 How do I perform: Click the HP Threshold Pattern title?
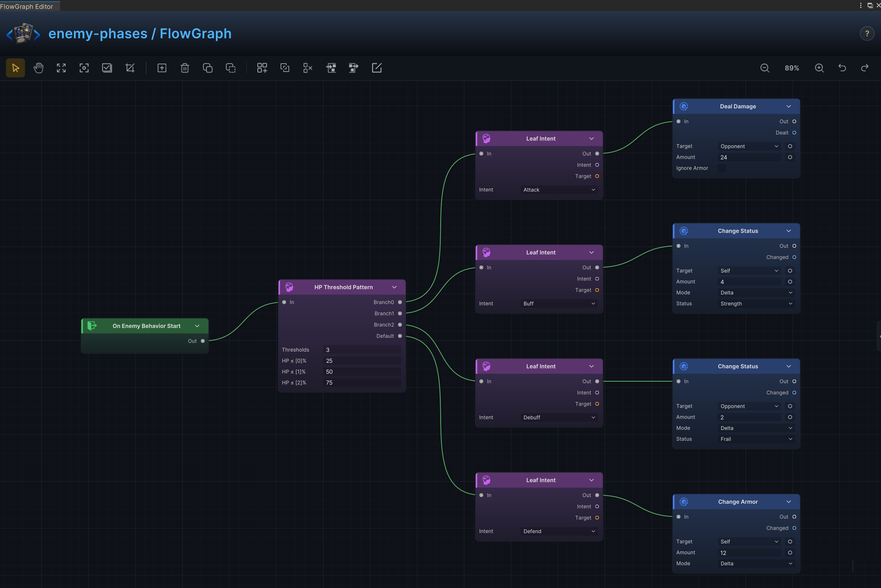coord(343,287)
